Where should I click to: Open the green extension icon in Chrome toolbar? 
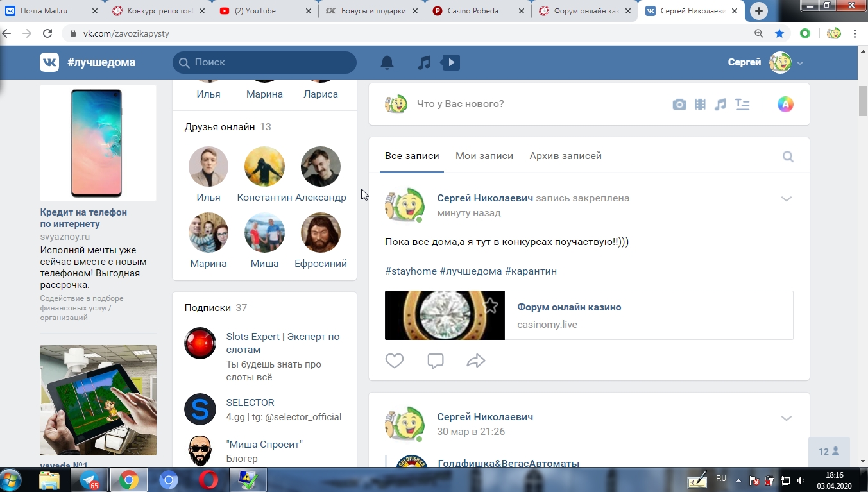805,33
